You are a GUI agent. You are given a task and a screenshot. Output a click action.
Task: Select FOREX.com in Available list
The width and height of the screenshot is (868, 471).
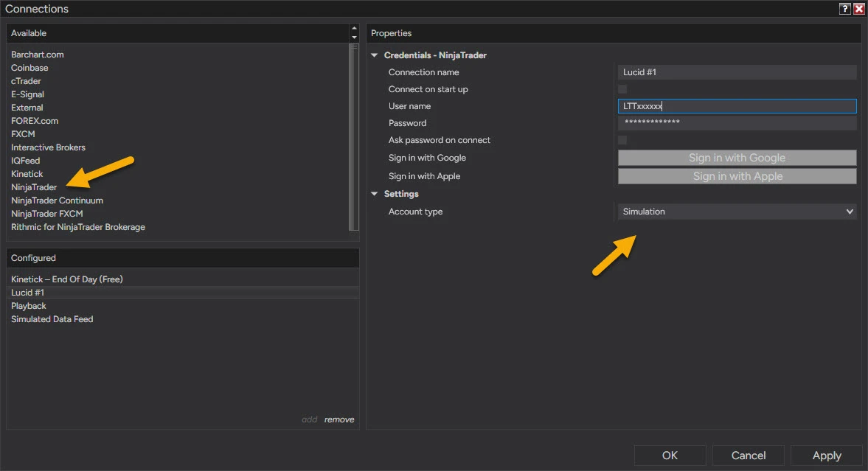35,121
